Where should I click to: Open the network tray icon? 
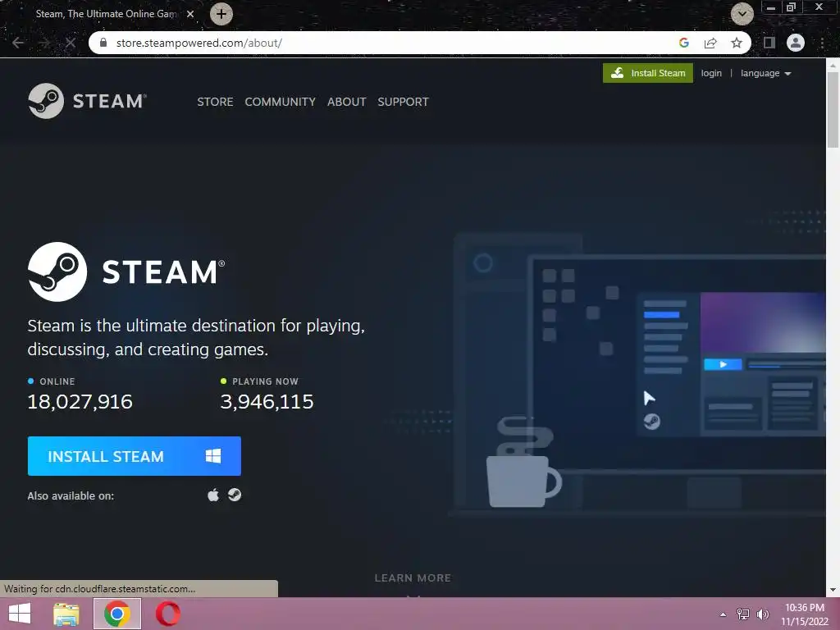click(x=743, y=614)
